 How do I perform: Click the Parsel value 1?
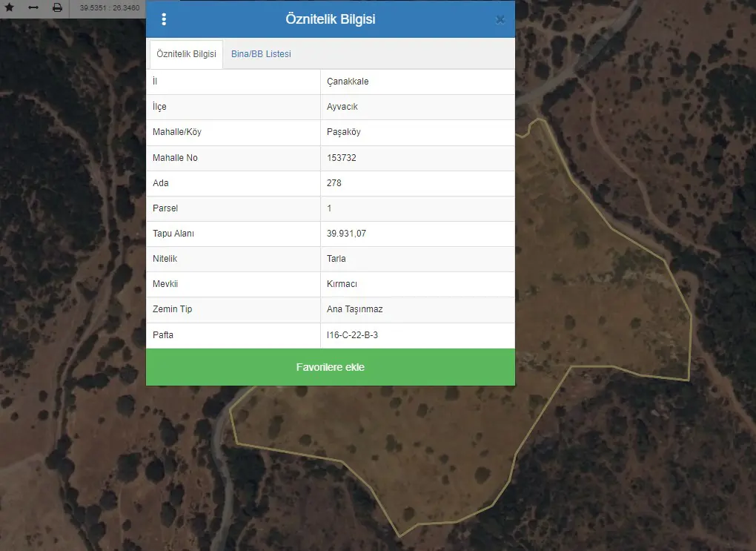(329, 208)
